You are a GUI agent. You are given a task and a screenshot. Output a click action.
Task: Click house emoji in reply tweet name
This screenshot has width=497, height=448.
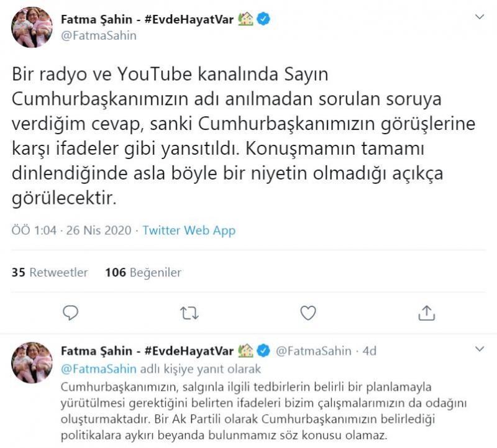pyautogui.click(x=246, y=351)
